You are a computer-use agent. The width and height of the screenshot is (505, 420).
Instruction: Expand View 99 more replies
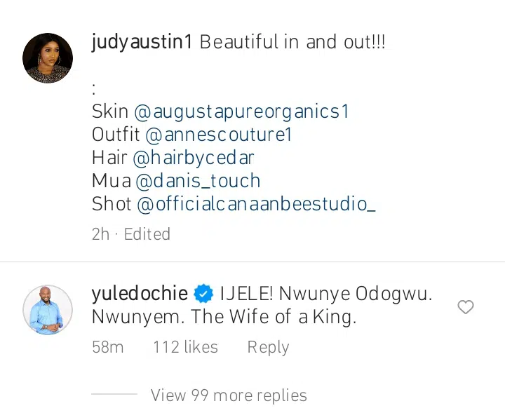click(x=229, y=395)
